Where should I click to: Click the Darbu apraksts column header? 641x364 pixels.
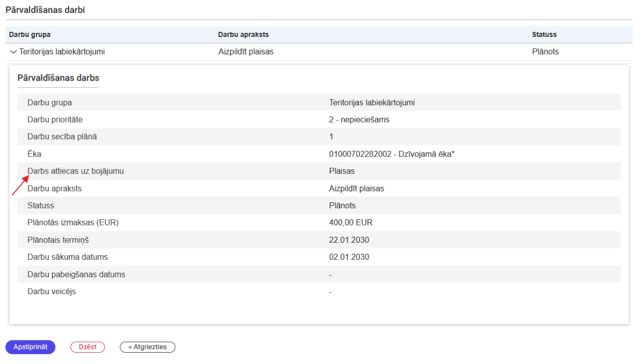[x=243, y=35]
